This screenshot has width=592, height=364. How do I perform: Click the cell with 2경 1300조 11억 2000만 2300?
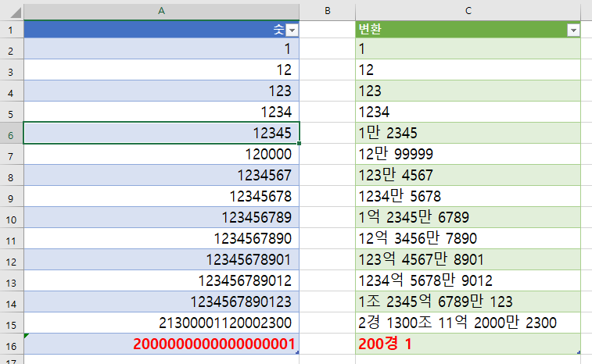pyautogui.click(x=468, y=323)
